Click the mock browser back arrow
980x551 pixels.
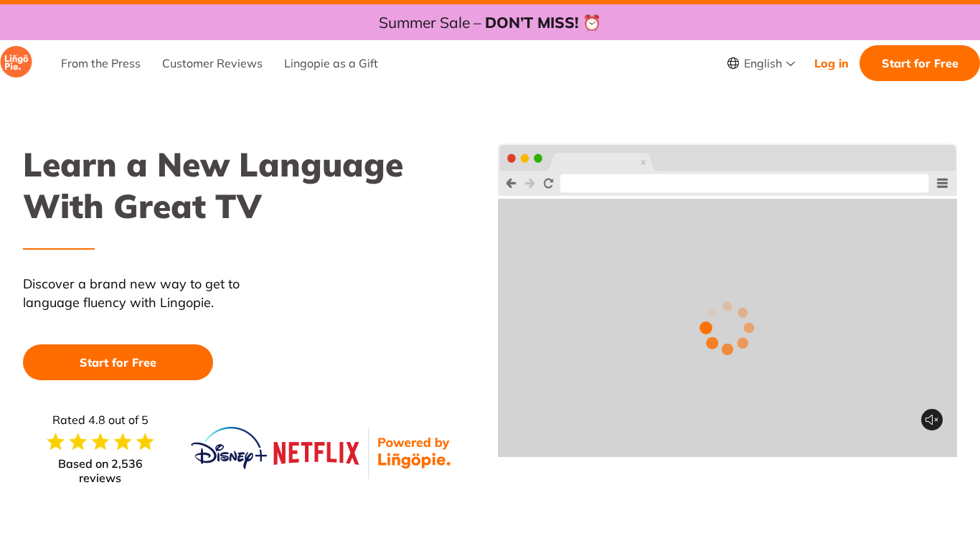coord(511,183)
